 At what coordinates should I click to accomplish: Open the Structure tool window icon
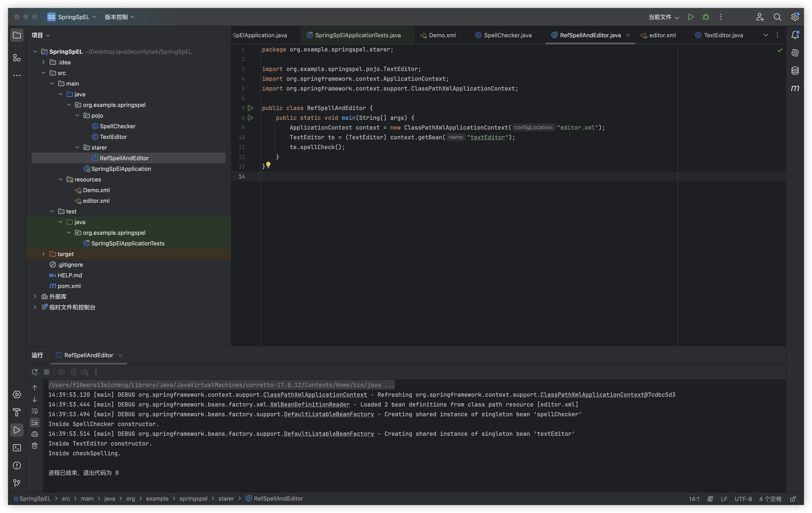16,58
